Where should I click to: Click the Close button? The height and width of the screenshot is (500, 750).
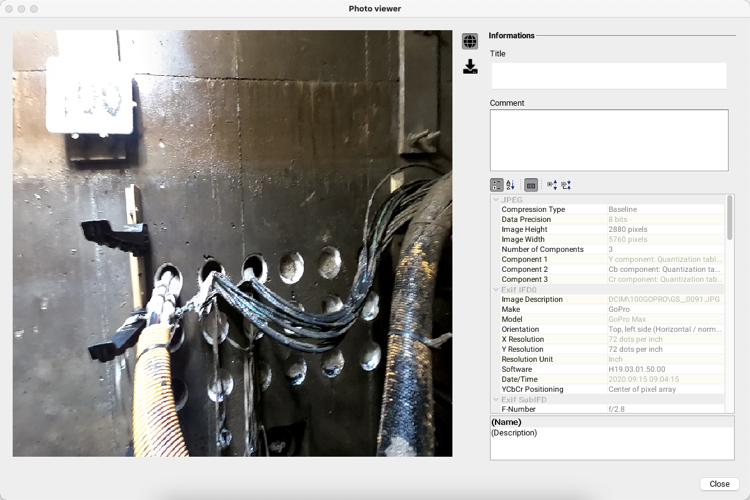[x=719, y=484]
